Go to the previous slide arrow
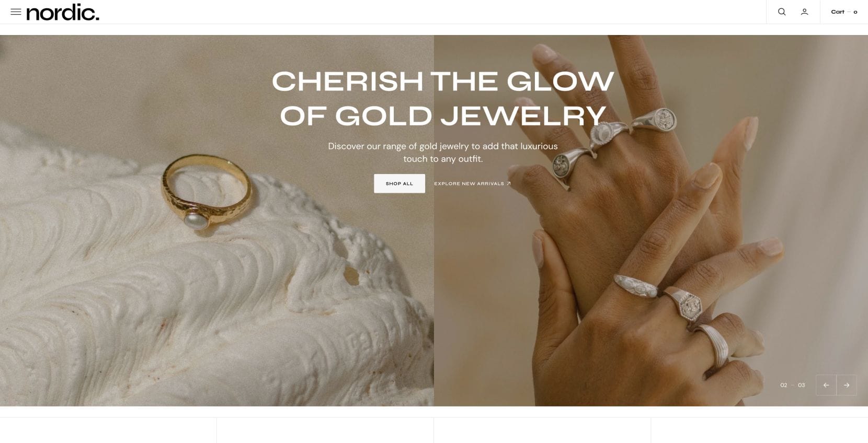The image size is (868, 443). (826, 385)
